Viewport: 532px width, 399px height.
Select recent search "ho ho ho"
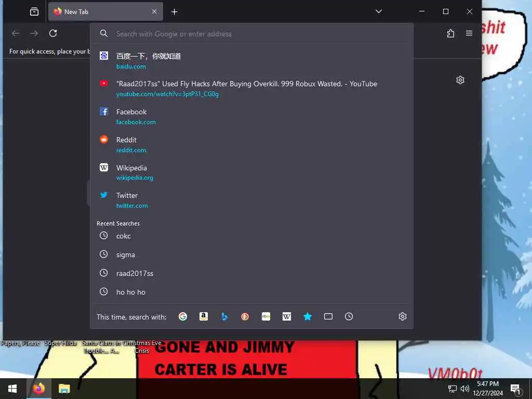click(x=251, y=292)
